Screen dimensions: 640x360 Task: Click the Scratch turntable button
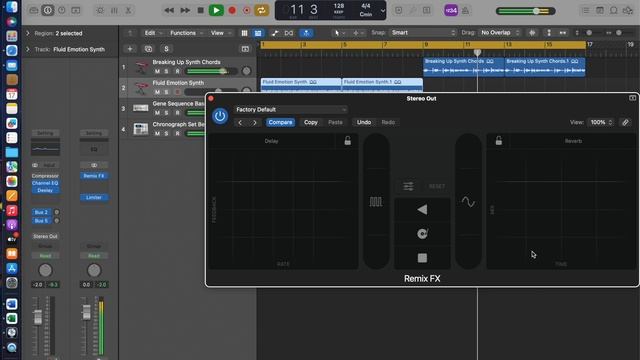pos(422,233)
